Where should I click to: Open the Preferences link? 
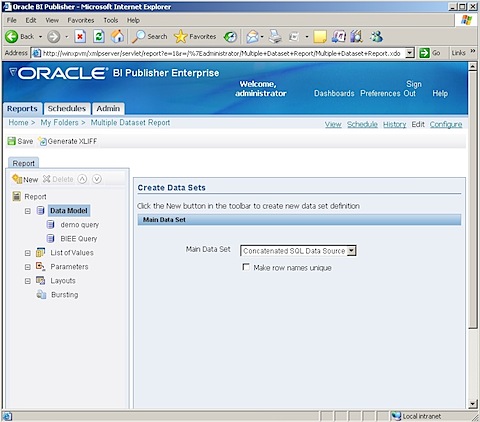pos(380,93)
